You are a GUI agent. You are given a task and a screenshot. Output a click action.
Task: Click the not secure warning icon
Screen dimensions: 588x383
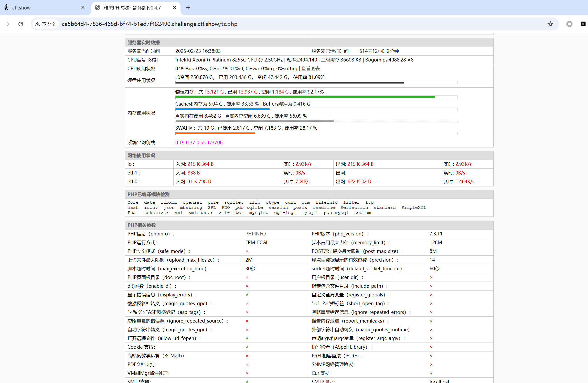coord(38,24)
